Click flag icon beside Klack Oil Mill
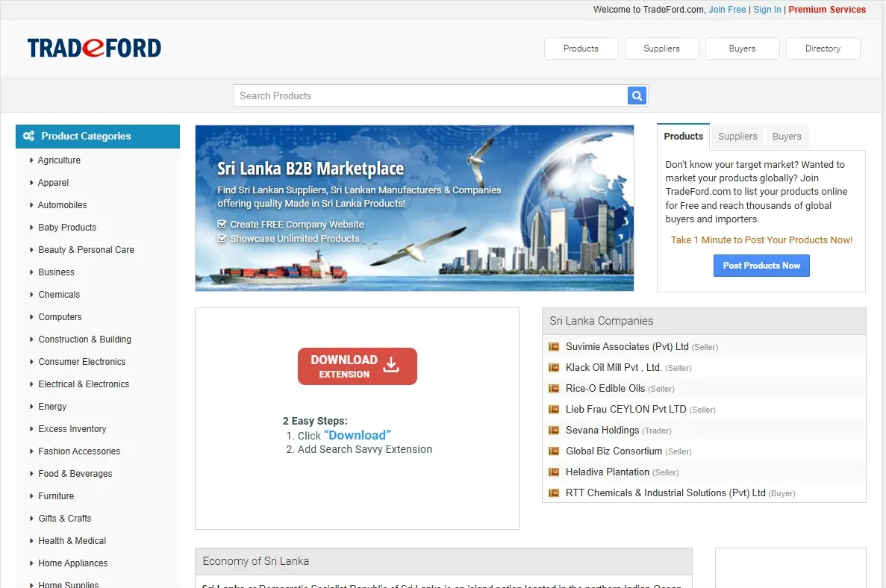 (554, 368)
